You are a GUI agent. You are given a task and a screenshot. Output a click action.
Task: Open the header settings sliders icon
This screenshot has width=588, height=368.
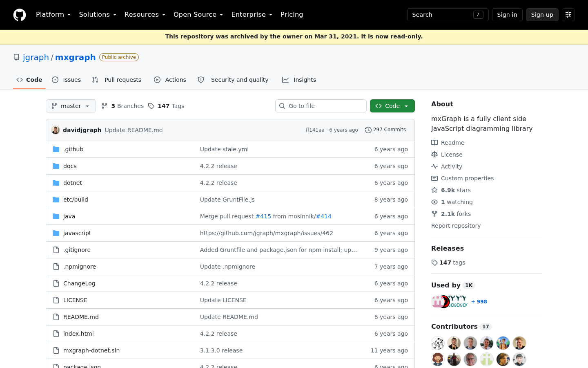coord(568,15)
